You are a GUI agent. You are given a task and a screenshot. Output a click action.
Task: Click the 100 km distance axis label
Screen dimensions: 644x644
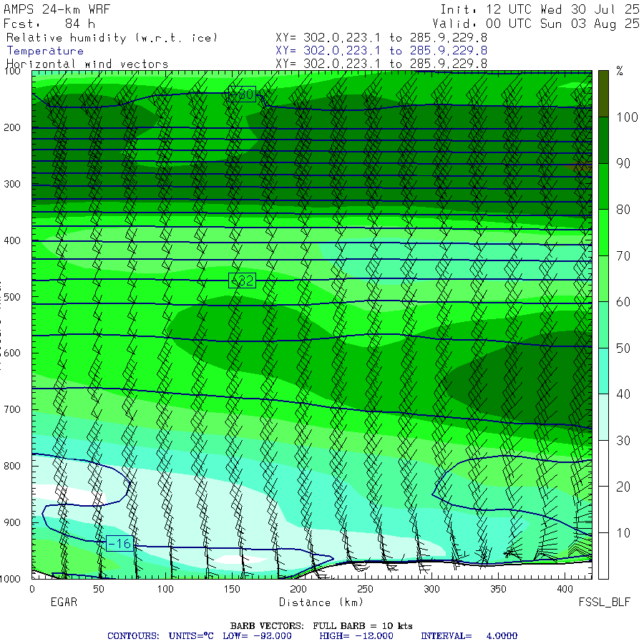[x=165, y=590]
